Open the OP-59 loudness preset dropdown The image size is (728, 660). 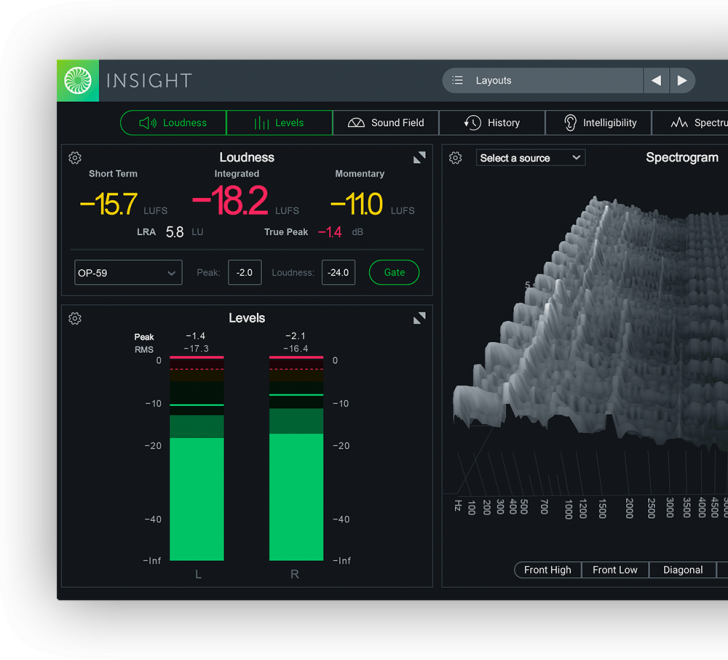coord(128,272)
